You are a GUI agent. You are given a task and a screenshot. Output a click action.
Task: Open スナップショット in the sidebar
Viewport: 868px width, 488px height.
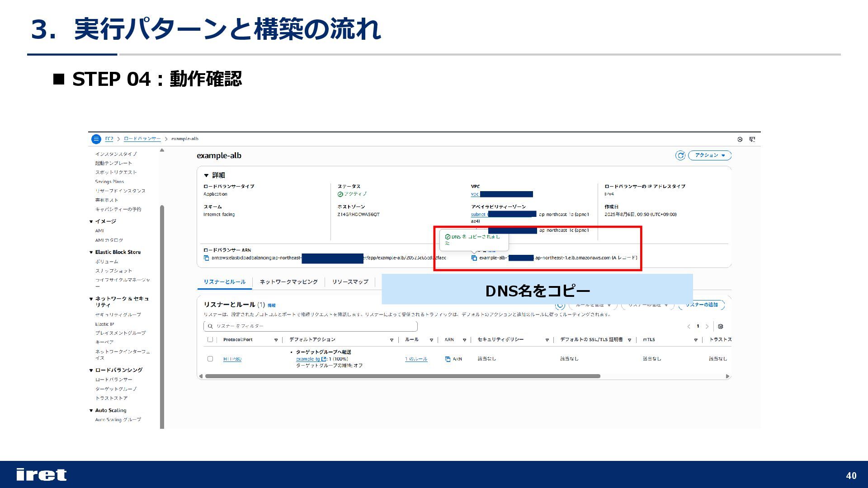113,271
